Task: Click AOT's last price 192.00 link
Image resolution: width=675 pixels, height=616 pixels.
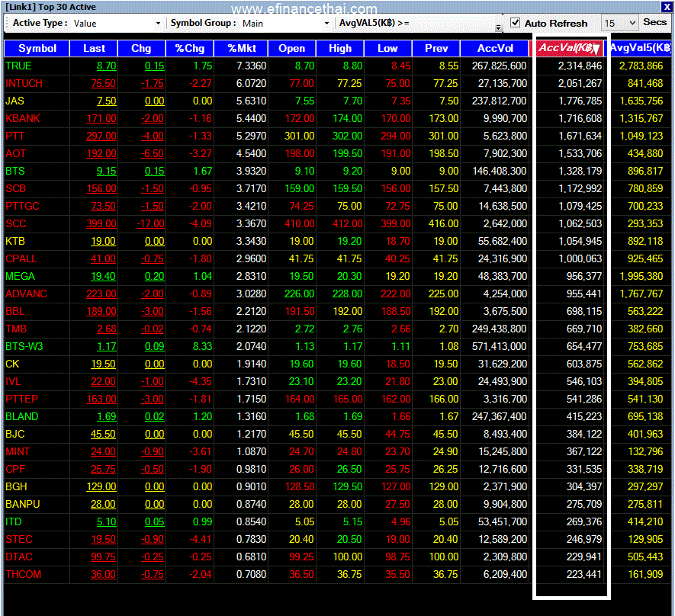Action: (x=101, y=153)
